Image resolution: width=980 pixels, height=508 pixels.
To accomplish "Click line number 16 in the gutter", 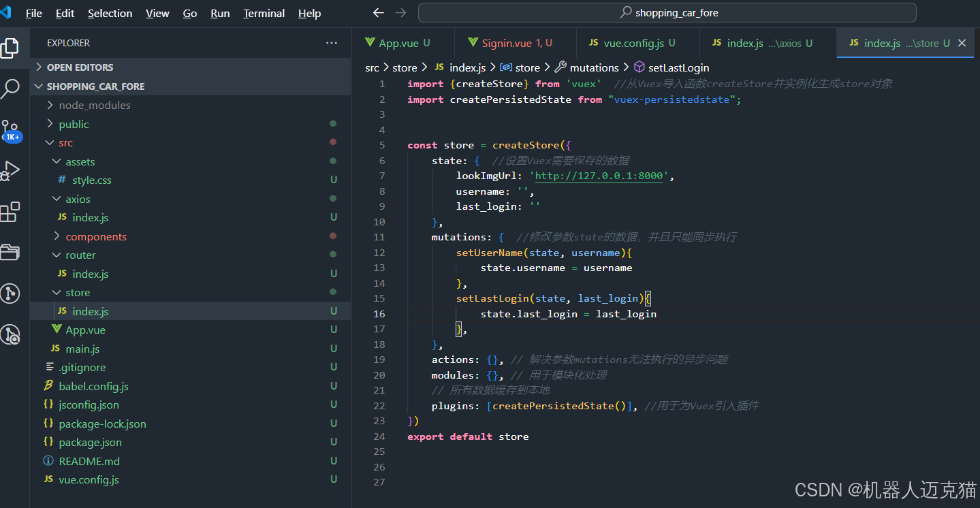I will coord(379,314).
